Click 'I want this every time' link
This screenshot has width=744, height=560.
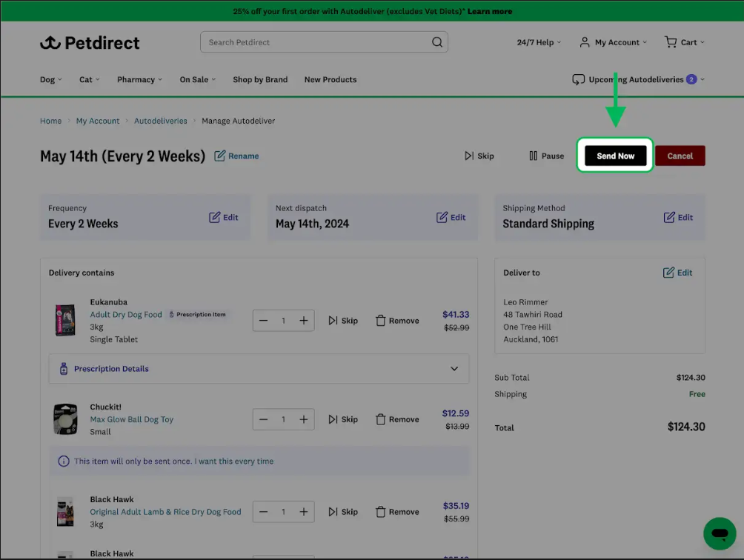(x=234, y=461)
